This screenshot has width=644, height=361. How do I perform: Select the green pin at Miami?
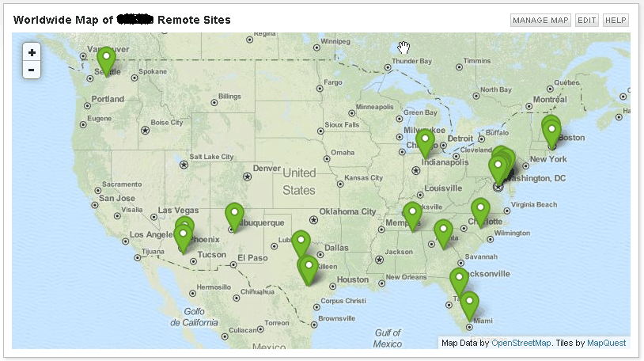coord(469,306)
